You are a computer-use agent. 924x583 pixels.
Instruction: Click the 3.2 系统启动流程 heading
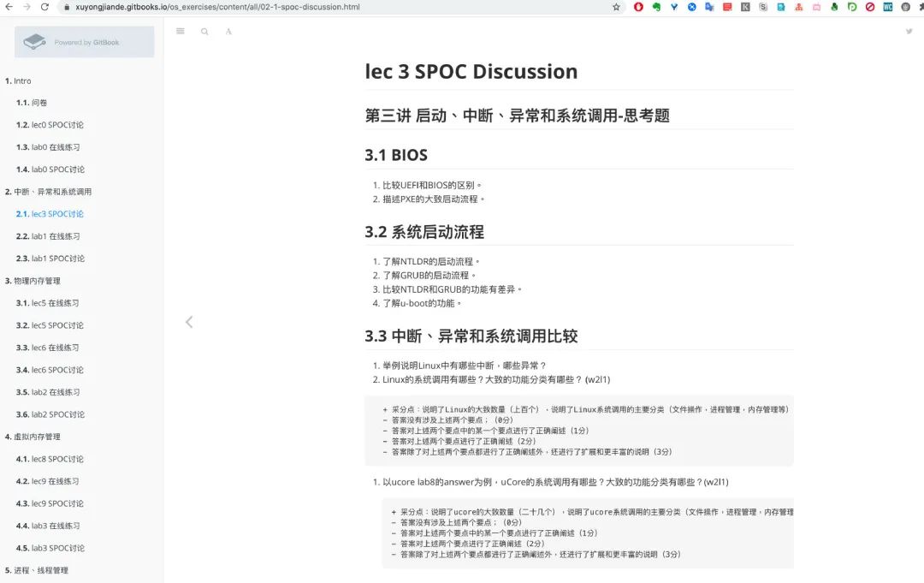(x=424, y=232)
